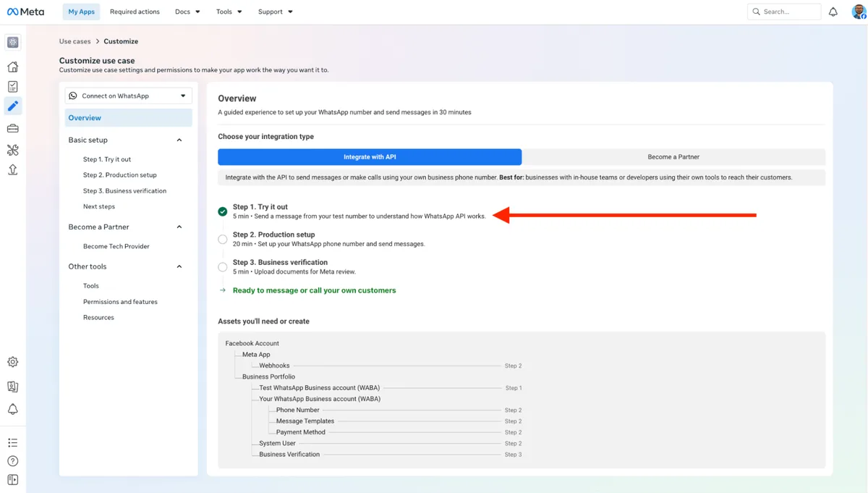Open the roles ID badge icon
This screenshot has height=493, width=868.
[x=12, y=387]
